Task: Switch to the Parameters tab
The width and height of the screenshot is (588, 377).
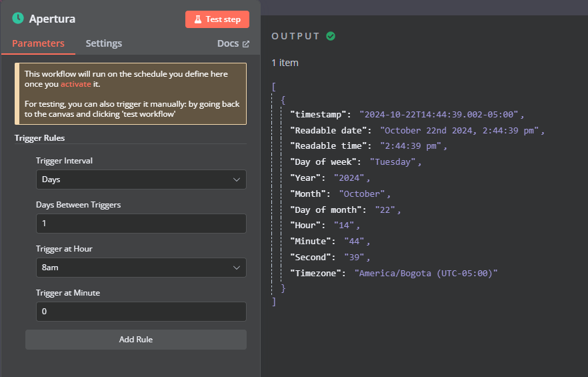Action: [x=38, y=43]
